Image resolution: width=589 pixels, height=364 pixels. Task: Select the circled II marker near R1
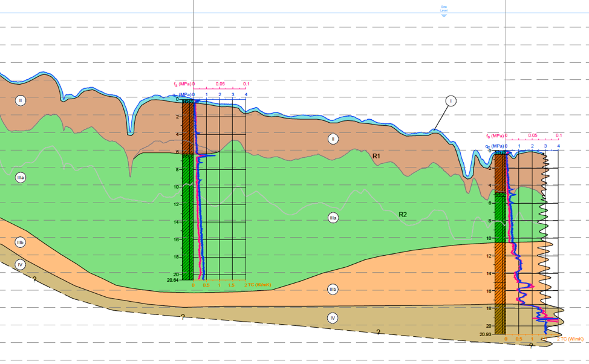333,139
